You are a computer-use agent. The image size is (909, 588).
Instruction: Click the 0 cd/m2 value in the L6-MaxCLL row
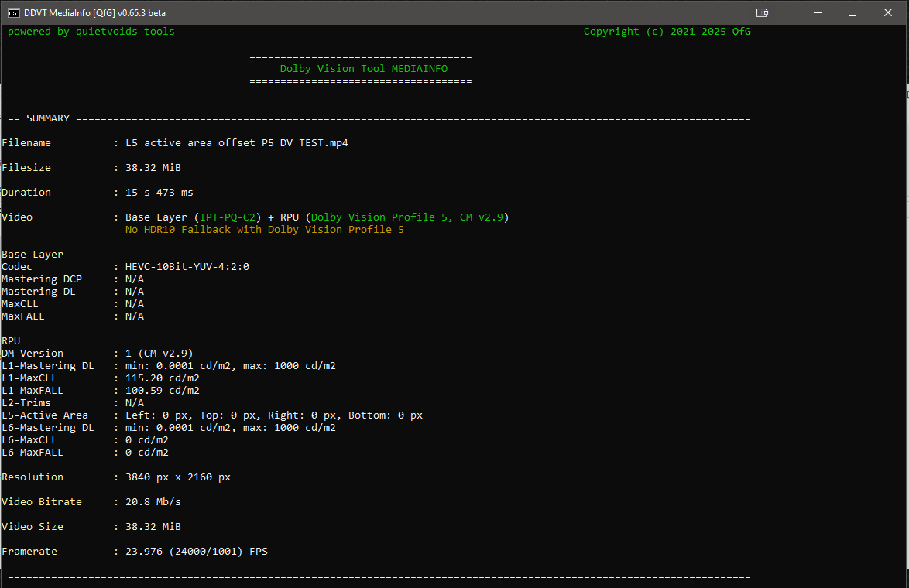(x=147, y=440)
